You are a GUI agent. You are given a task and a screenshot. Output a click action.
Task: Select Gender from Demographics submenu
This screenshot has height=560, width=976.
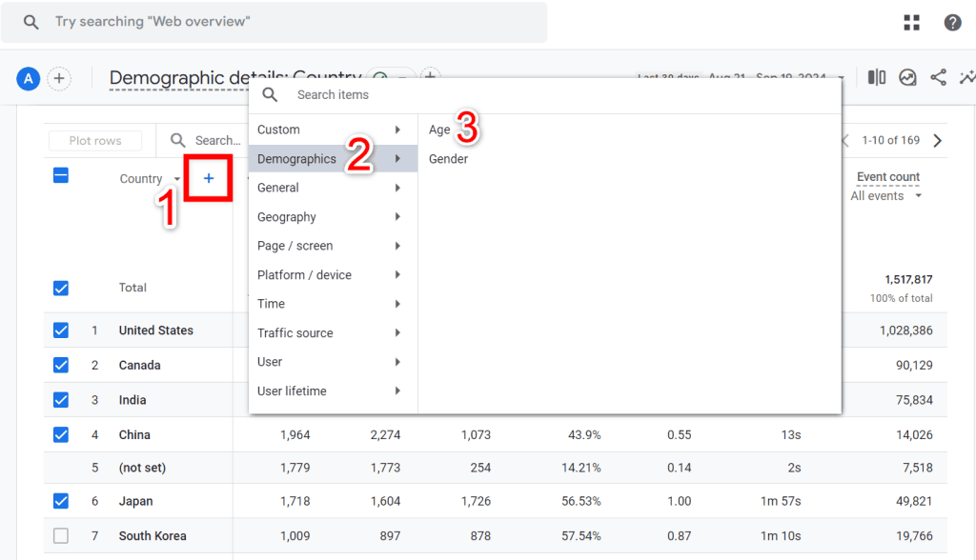(x=448, y=159)
